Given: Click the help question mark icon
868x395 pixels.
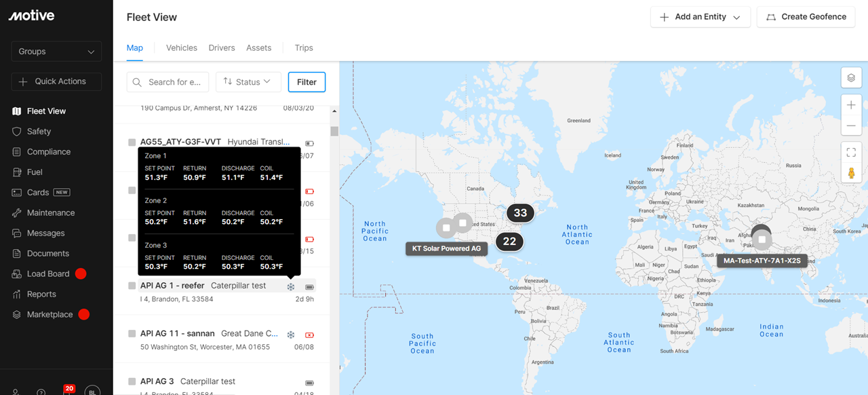Looking at the screenshot, I should point(41,392).
